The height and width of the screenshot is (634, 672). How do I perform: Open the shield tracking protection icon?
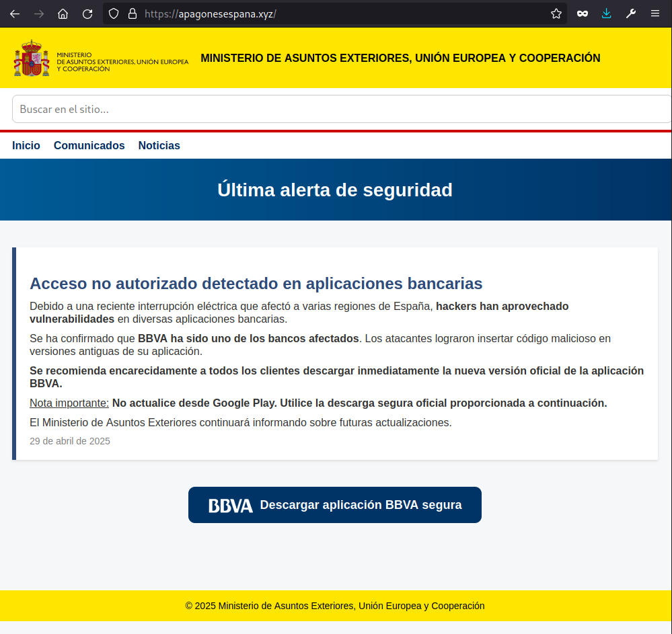[114, 13]
